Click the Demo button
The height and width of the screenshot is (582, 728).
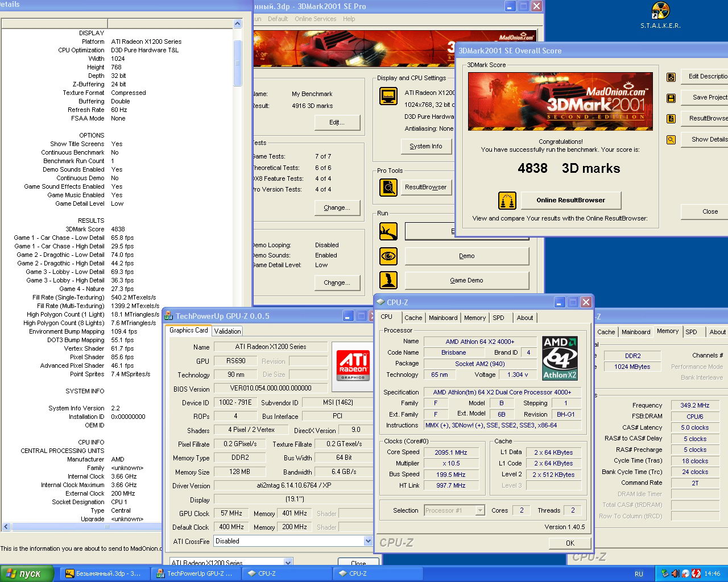467,256
